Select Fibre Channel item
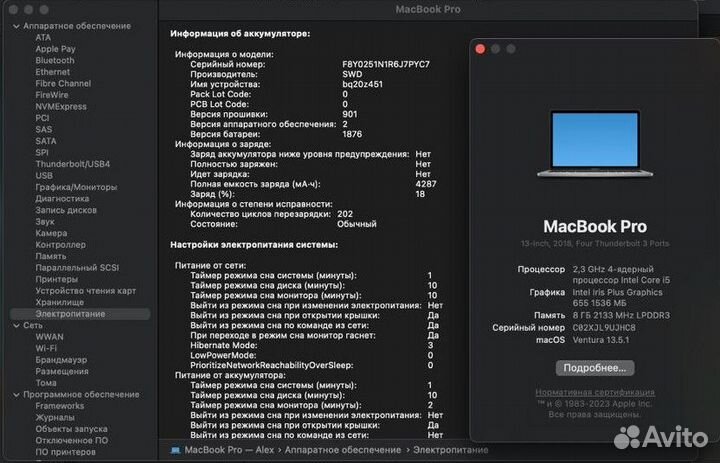This screenshot has width=720, height=463. click(x=63, y=84)
